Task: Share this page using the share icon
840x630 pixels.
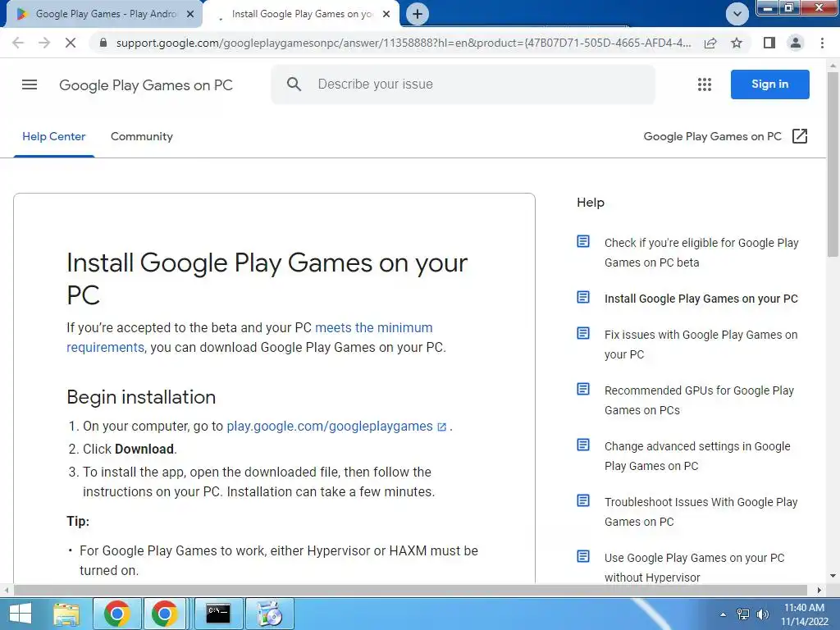Action: (x=710, y=43)
